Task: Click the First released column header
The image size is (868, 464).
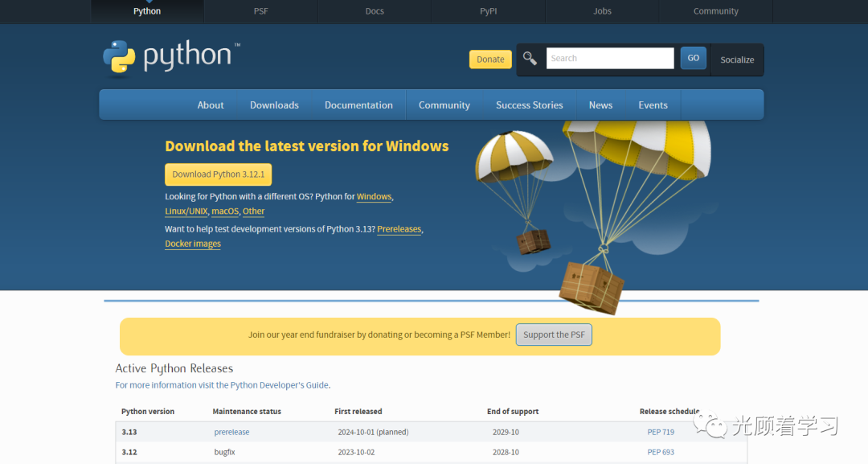Action: click(358, 412)
